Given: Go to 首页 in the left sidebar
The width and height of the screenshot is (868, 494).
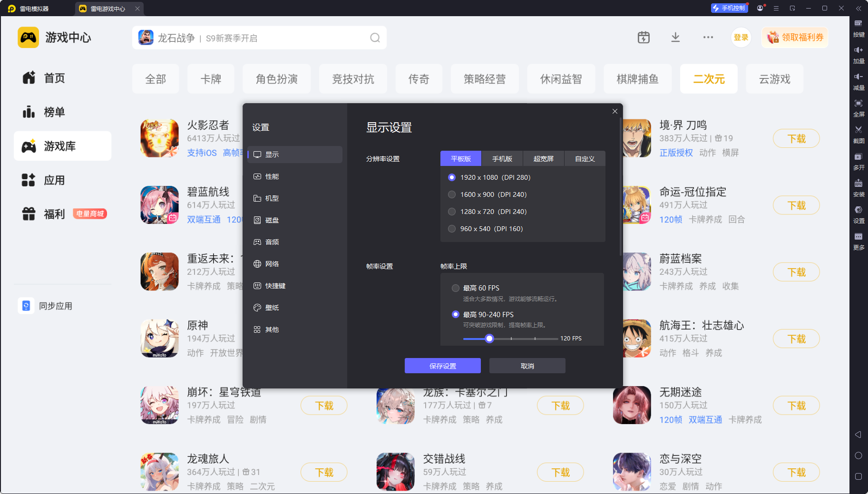Looking at the screenshot, I should coord(62,78).
